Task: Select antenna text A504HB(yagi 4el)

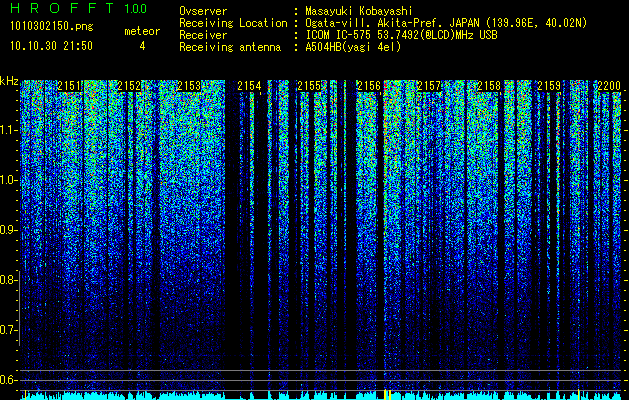Action: 353,47
